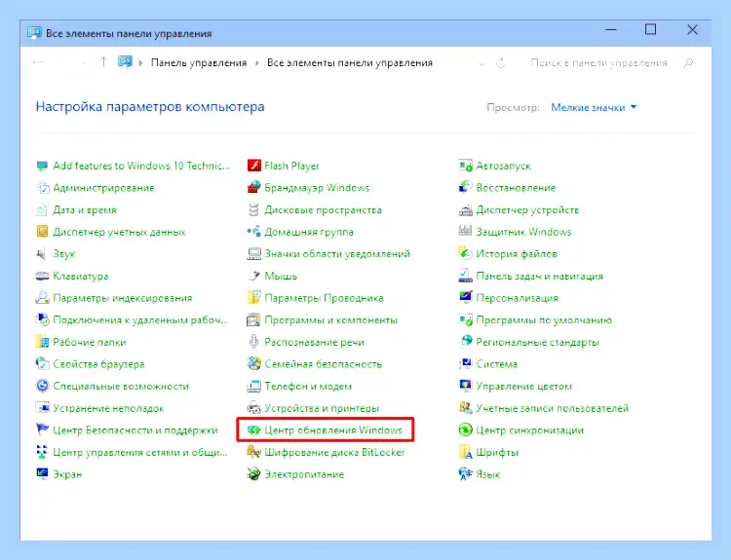The image size is (731, 560).
Task: Open the Центр Безопасности и поддержки flag icon
Action: (x=42, y=430)
